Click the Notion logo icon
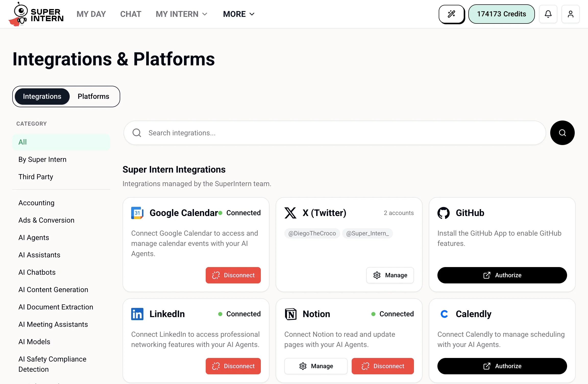Viewport: 588px width, 384px height. pos(290,314)
